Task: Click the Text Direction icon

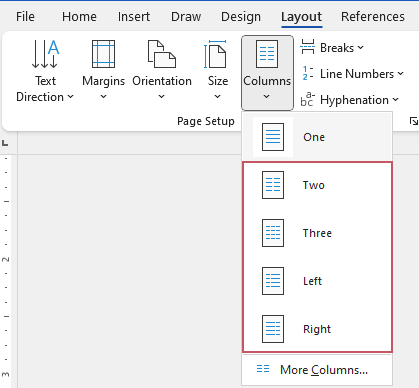Action: point(45,54)
